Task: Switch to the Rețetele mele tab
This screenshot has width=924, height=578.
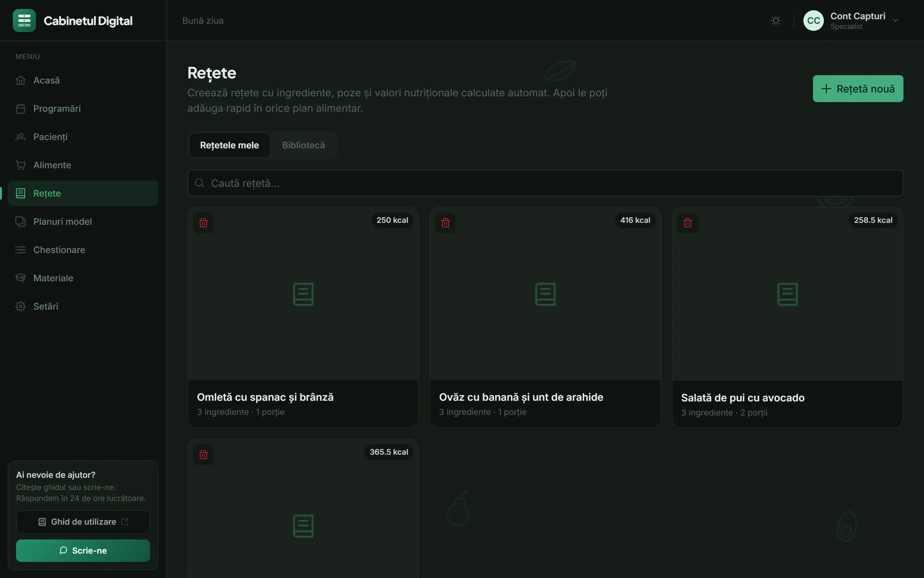Action: tap(229, 145)
